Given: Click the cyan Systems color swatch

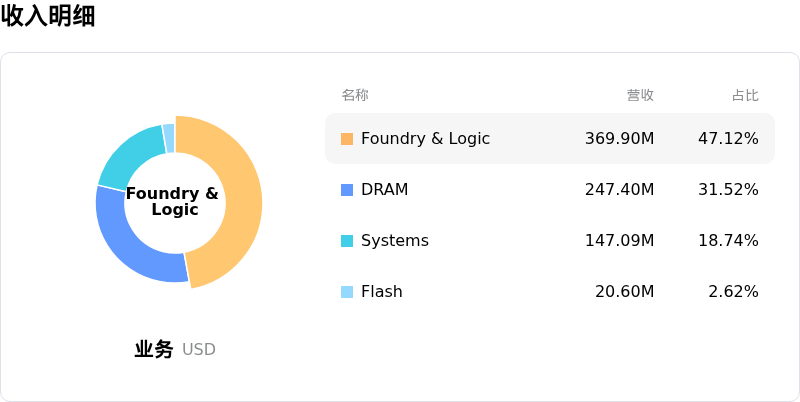Looking at the screenshot, I should click(347, 241).
